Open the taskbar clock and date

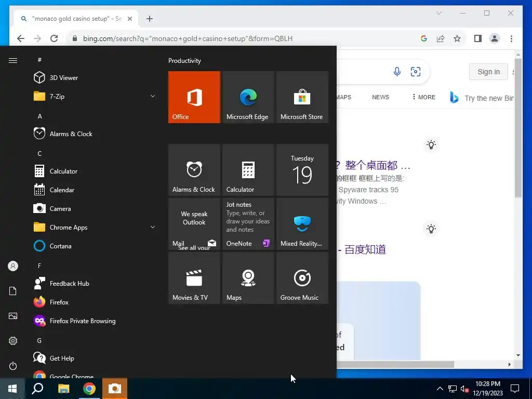(488, 389)
